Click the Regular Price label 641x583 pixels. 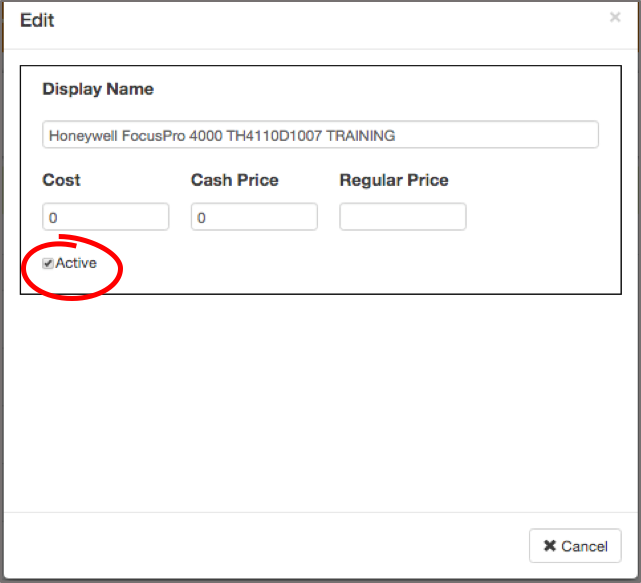[x=394, y=180]
